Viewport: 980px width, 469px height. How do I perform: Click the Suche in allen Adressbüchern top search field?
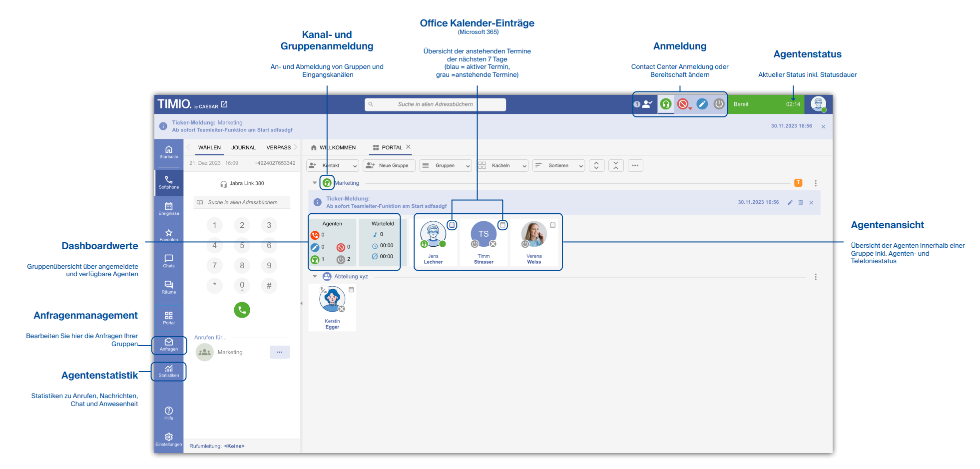[x=435, y=104]
